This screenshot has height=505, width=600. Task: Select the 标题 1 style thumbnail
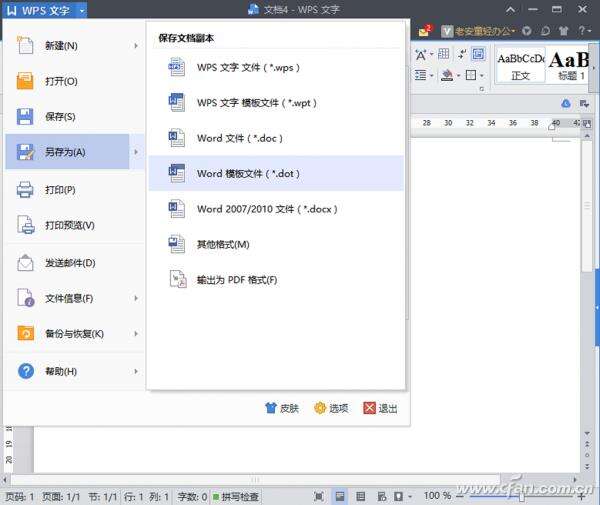pos(569,65)
